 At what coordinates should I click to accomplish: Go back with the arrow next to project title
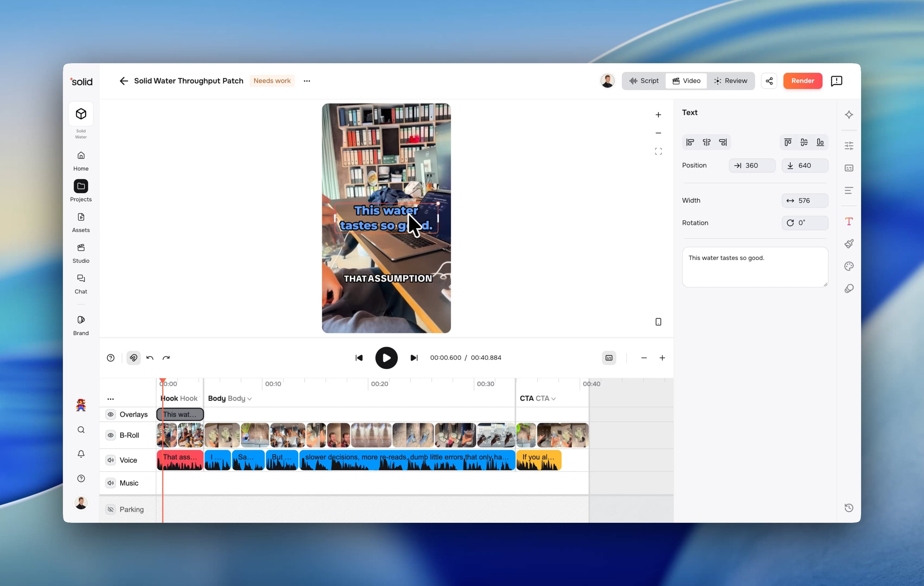tap(124, 81)
